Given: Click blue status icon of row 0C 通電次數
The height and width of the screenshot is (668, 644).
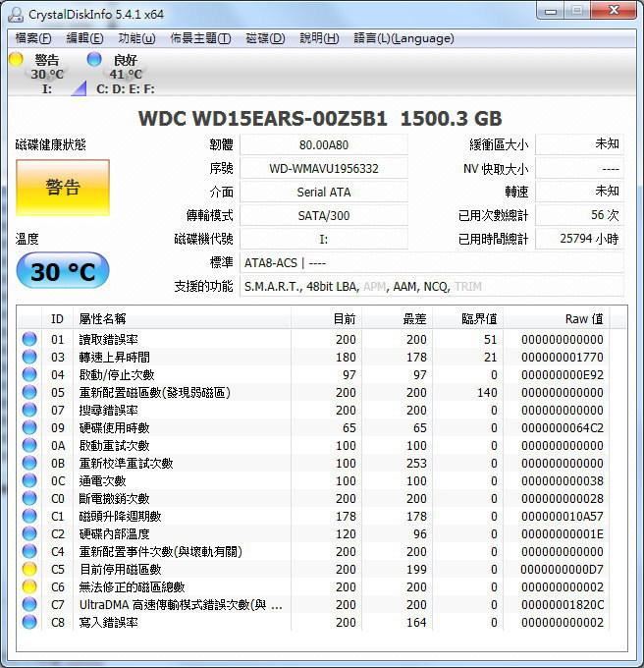Looking at the screenshot, I should (29, 480).
